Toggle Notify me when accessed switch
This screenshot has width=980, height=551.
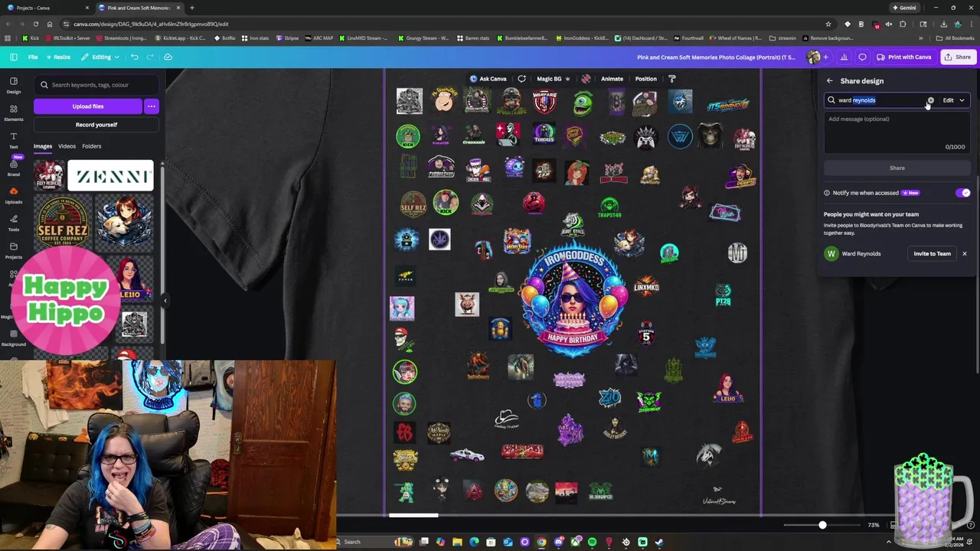click(x=962, y=193)
